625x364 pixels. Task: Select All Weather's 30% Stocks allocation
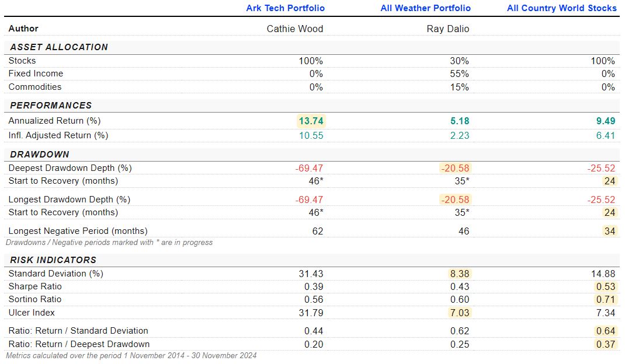point(460,61)
